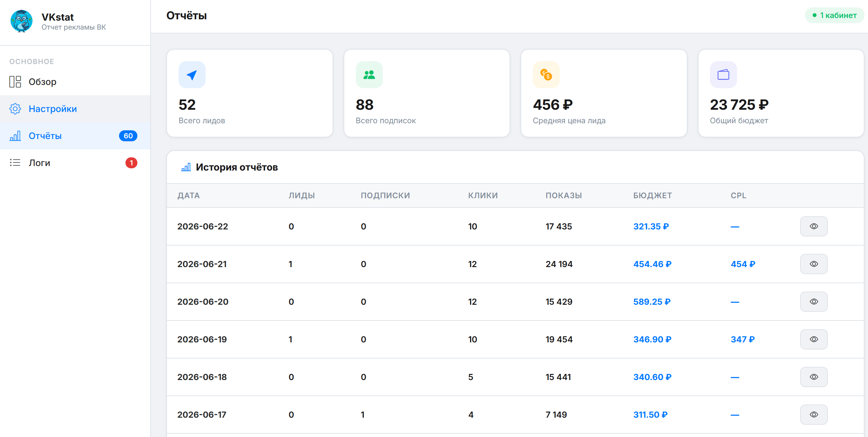Click the 321.35 ₽ budget value

[651, 227]
